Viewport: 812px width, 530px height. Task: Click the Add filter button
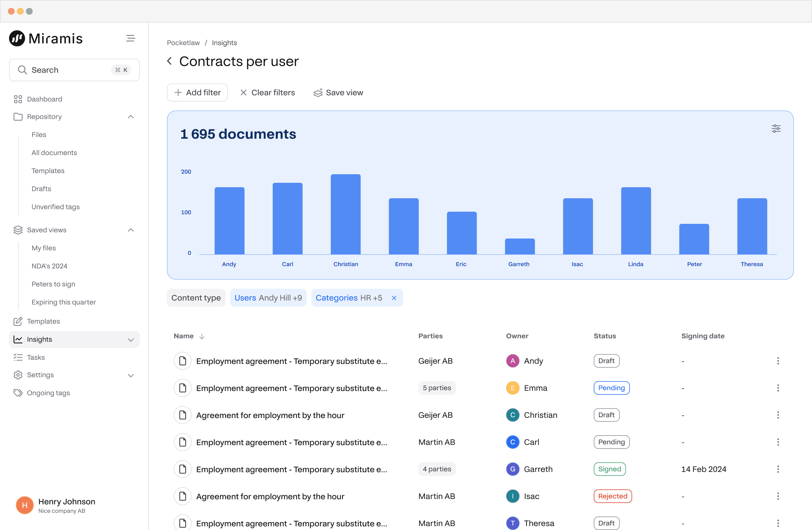point(197,92)
